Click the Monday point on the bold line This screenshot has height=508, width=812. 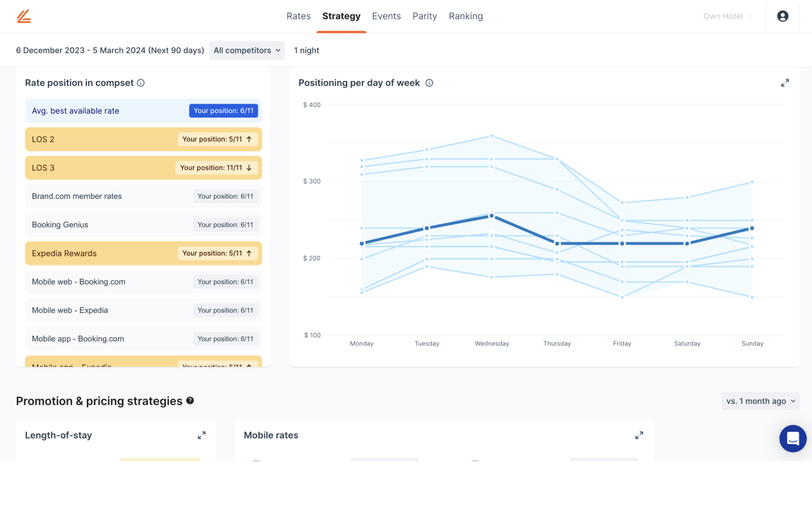click(362, 244)
